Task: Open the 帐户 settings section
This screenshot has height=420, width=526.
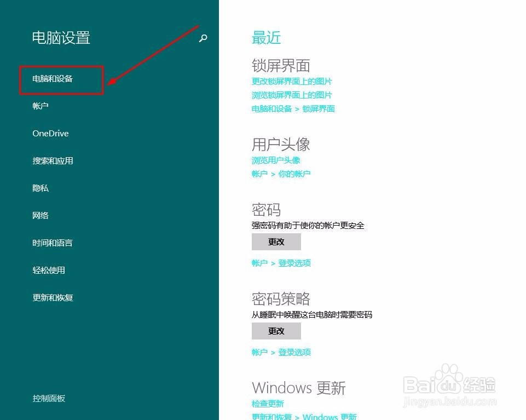Action: click(x=40, y=106)
